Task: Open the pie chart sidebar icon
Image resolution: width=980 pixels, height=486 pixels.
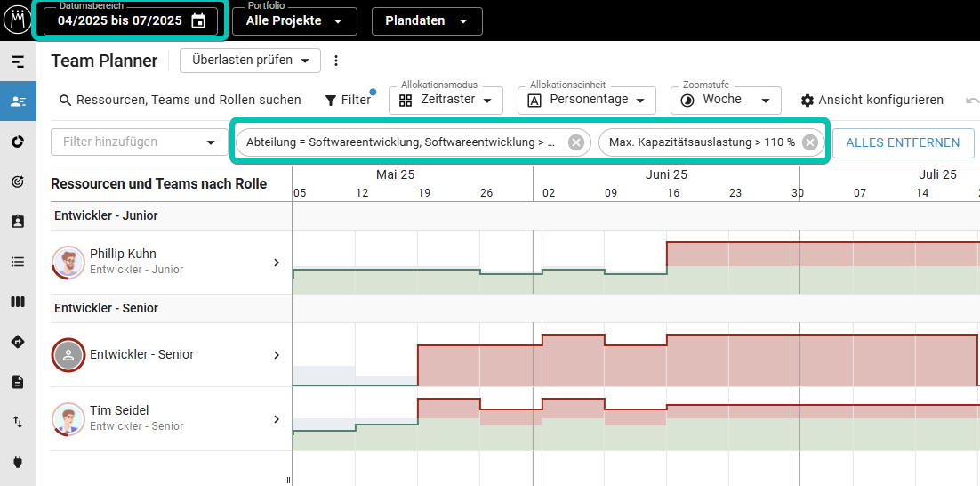Action: [18, 142]
